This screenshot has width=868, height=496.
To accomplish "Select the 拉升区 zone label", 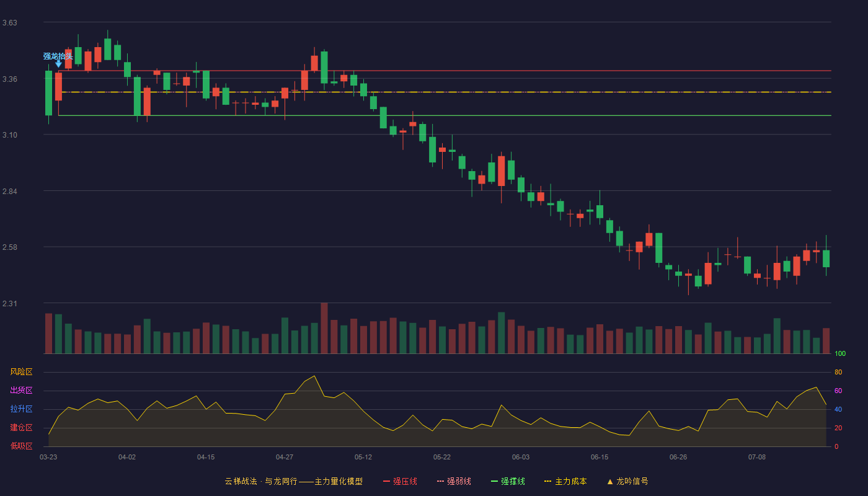I will coord(21,409).
